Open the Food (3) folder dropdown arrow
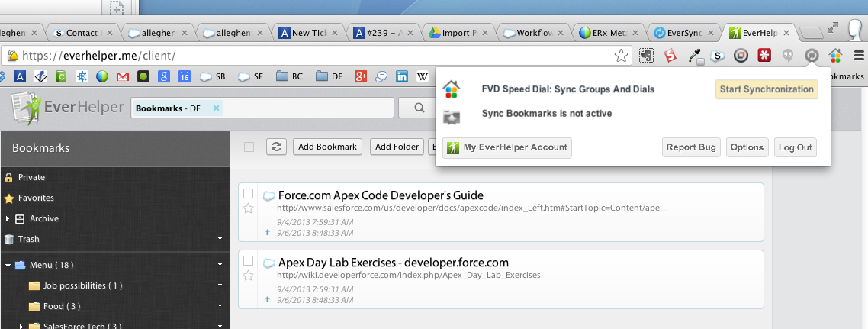Image resolution: width=868 pixels, height=329 pixels. [x=220, y=306]
